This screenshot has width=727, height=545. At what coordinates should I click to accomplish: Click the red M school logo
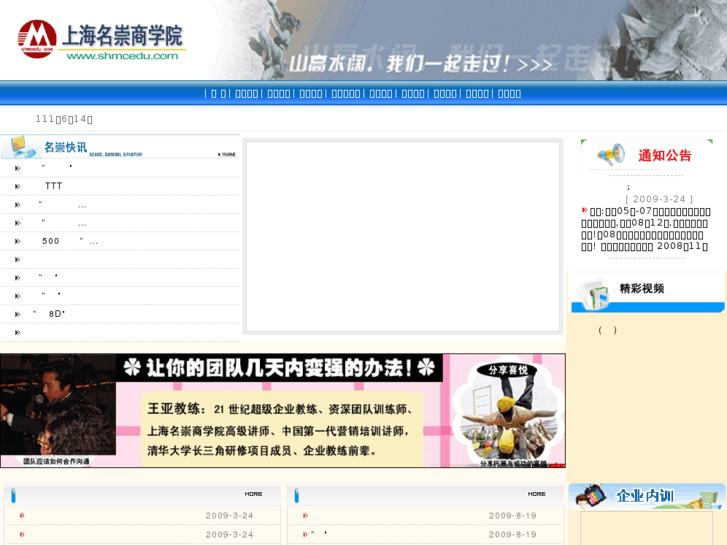click(37, 39)
